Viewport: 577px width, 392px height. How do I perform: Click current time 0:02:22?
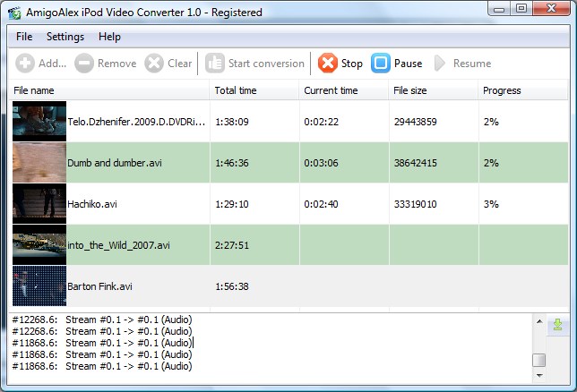coord(322,122)
